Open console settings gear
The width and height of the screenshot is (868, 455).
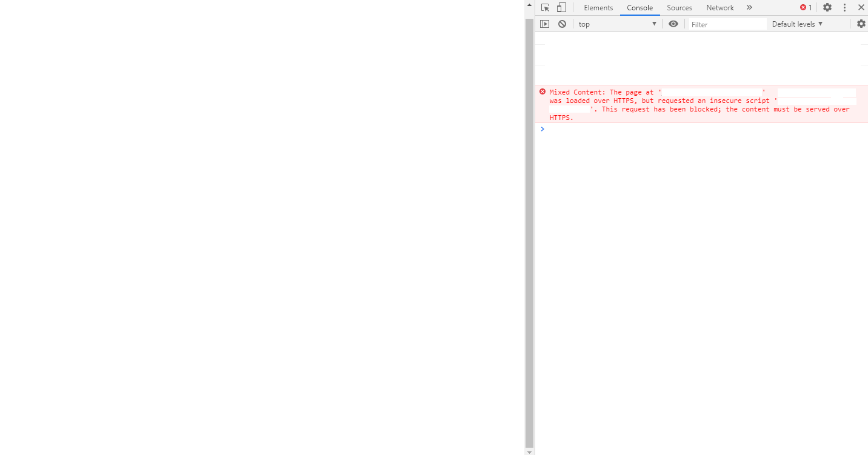(861, 24)
